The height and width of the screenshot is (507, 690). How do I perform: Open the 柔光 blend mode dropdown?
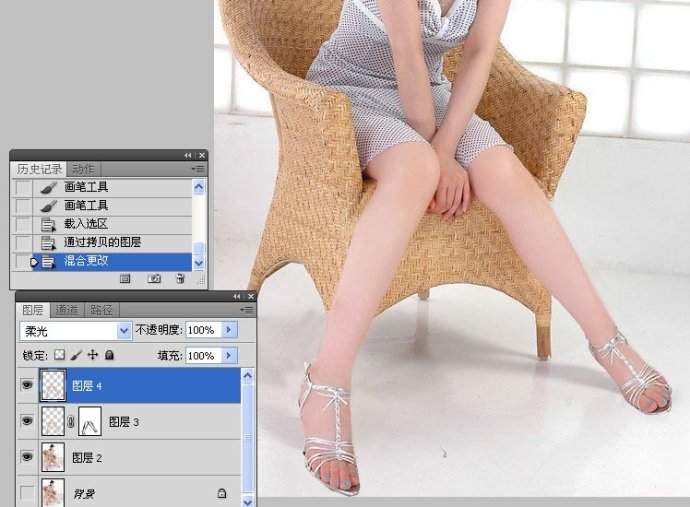point(124,331)
